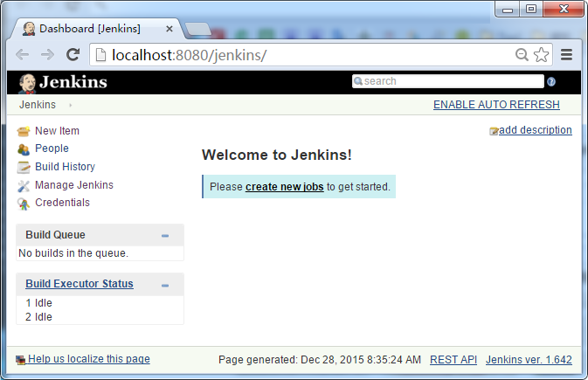Screen dimensions: 588x380
Task: Close the Dashboard [Jenkins] tab
Action: (x=169, y=29)
